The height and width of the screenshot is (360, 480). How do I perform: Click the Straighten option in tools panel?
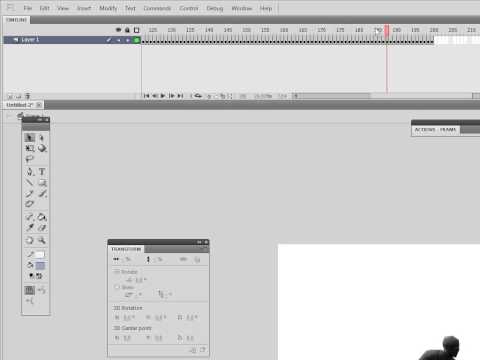click(30, 301)
